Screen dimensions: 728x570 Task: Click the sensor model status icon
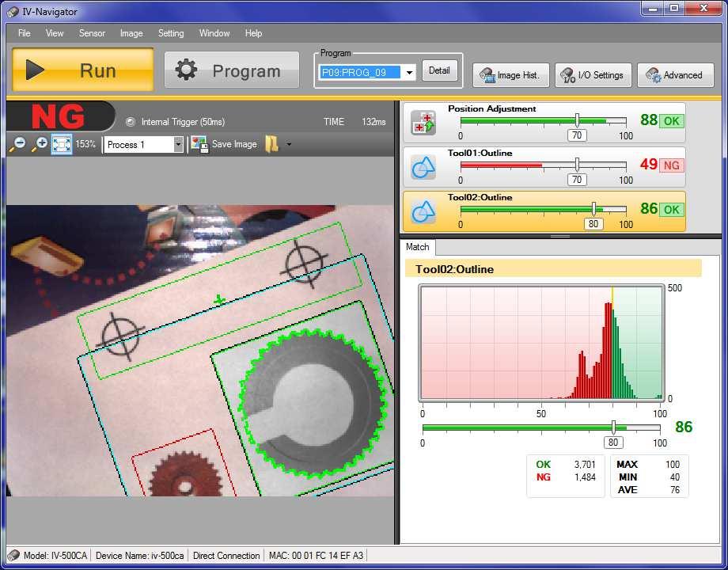click(x=14, y=555)
